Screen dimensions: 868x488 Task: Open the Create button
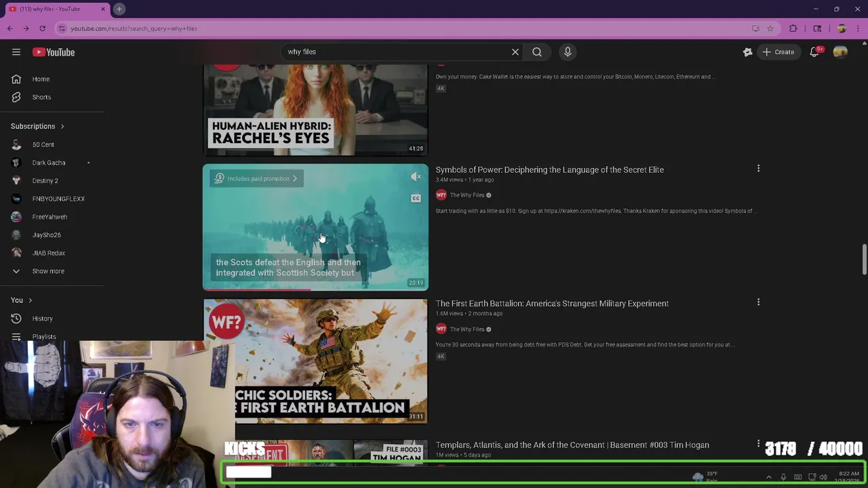[778, 52]
